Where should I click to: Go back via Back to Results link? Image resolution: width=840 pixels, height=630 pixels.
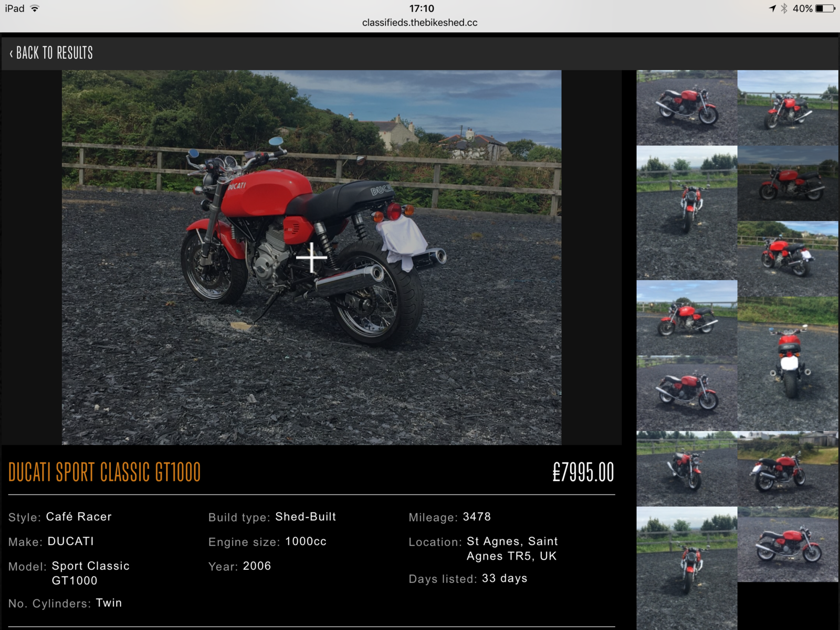click(x=51, y=52)
